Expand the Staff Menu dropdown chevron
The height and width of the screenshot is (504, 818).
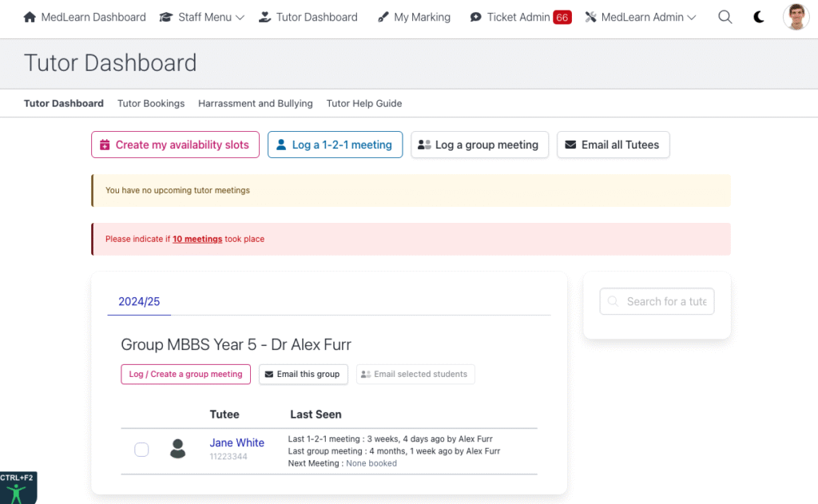point(240,18)
